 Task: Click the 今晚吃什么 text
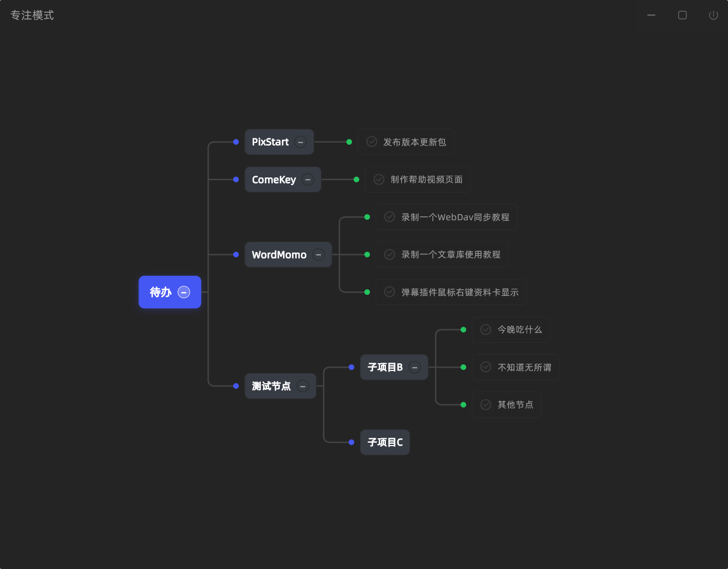pyautogui.click(x=519, y=330)
